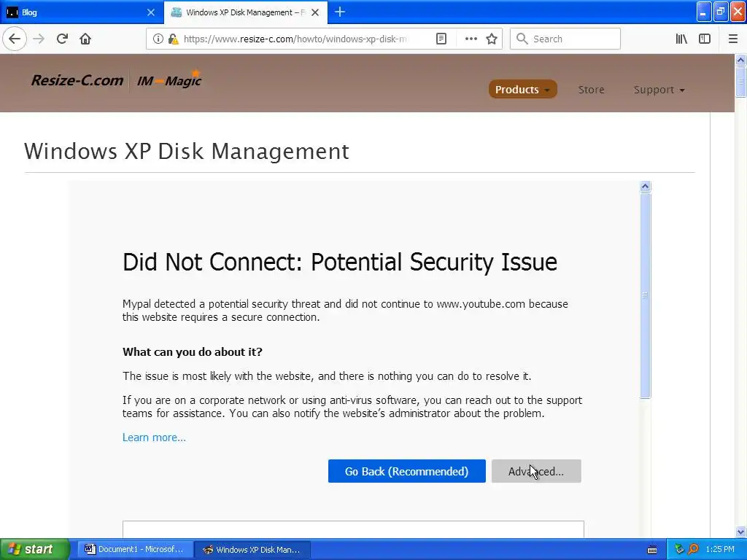Follow the Learn more… link
Image resolution: width=747 pixels, height=560 pixels.
(154, 437)
